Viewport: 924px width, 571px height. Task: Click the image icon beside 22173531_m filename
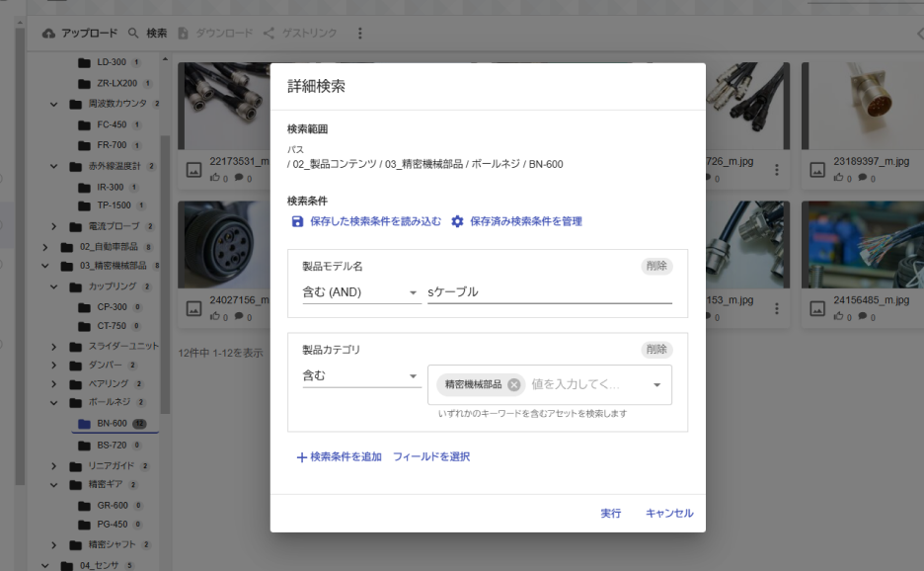(x=194, y=168)
